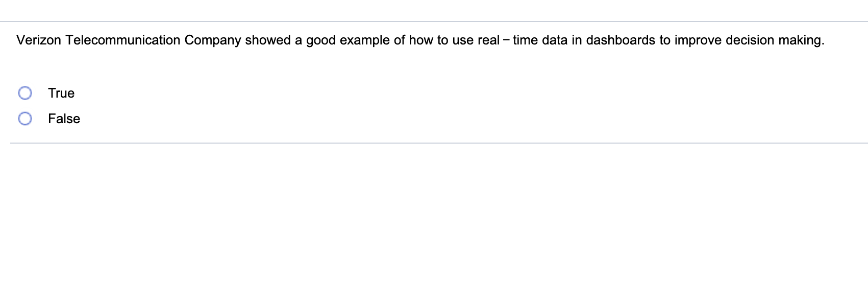This screenshot has height=301, width=868.
Task: Click the word "real" before the dash
Action: click(488, 40)
